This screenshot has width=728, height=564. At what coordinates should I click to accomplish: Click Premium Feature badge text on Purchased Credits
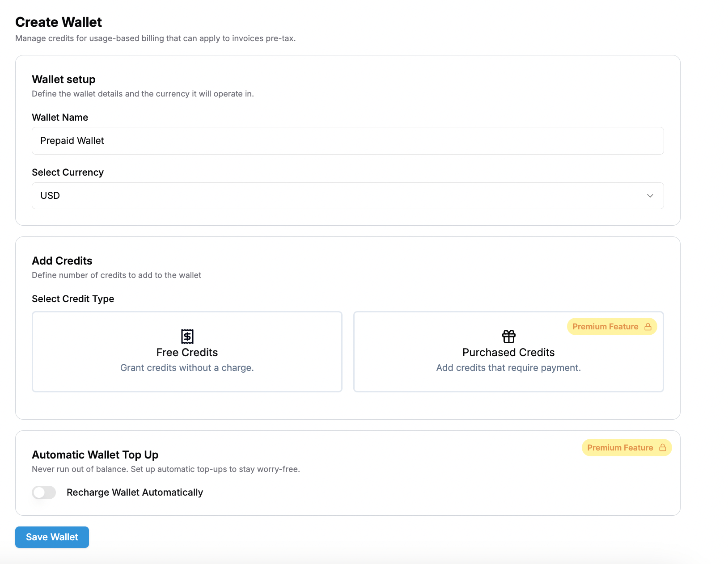click(x=605, y=327)
